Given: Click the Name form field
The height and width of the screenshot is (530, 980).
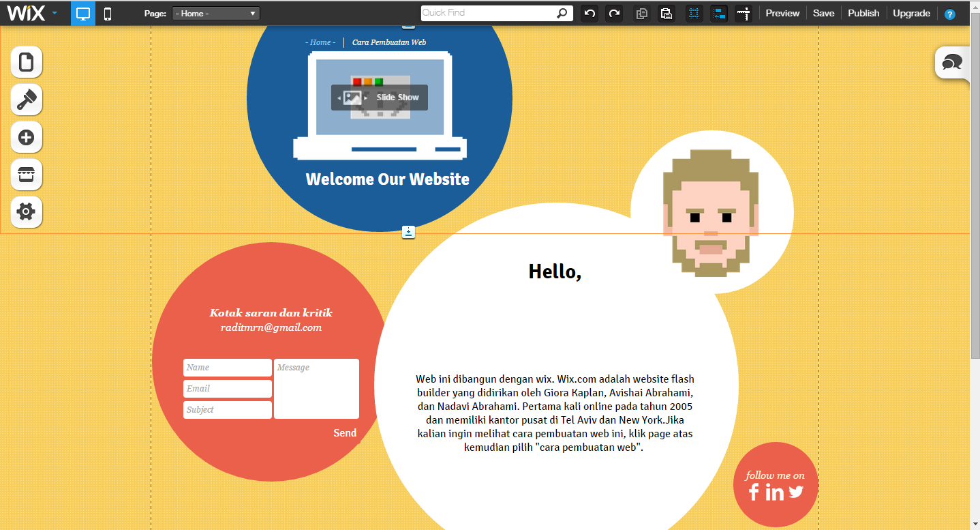Looking at the screenshot, I should click(x=228, y=368).
